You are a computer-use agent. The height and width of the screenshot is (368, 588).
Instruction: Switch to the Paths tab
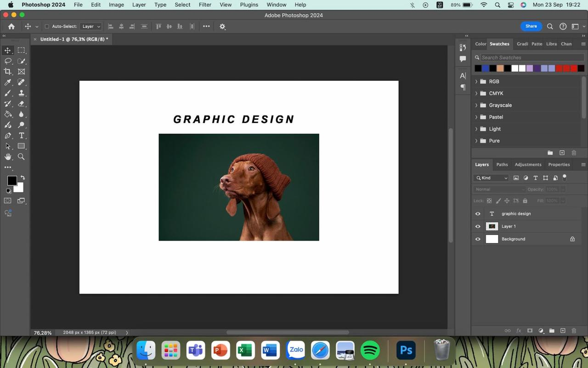tap(502, 164)
